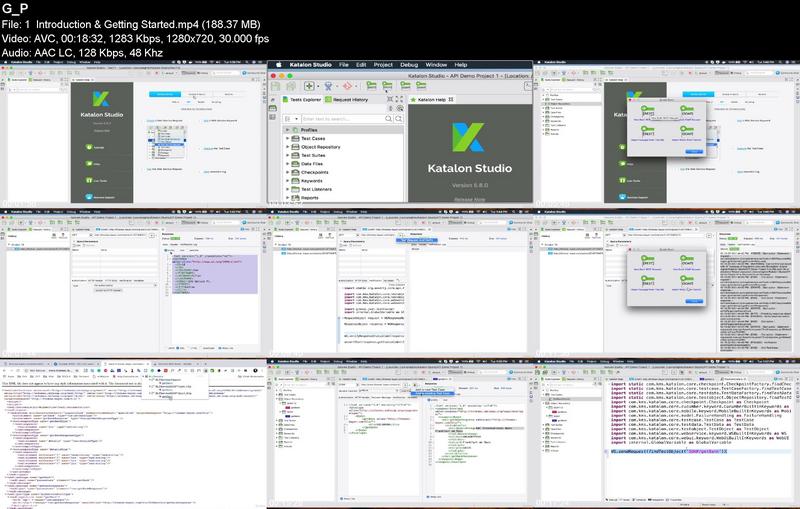Expand the Test Listeners folder arrow
Viewport: 800px width, 509px height.
(x=287, y=189)
